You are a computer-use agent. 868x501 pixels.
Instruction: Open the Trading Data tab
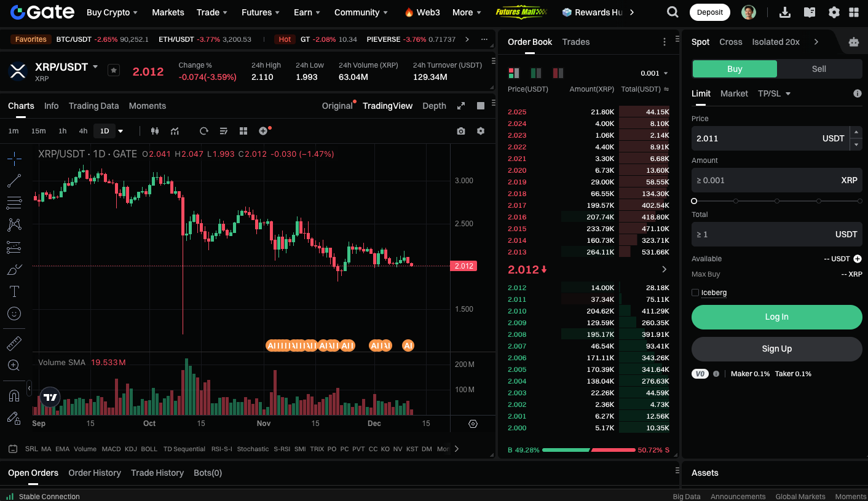click(93, 106)
